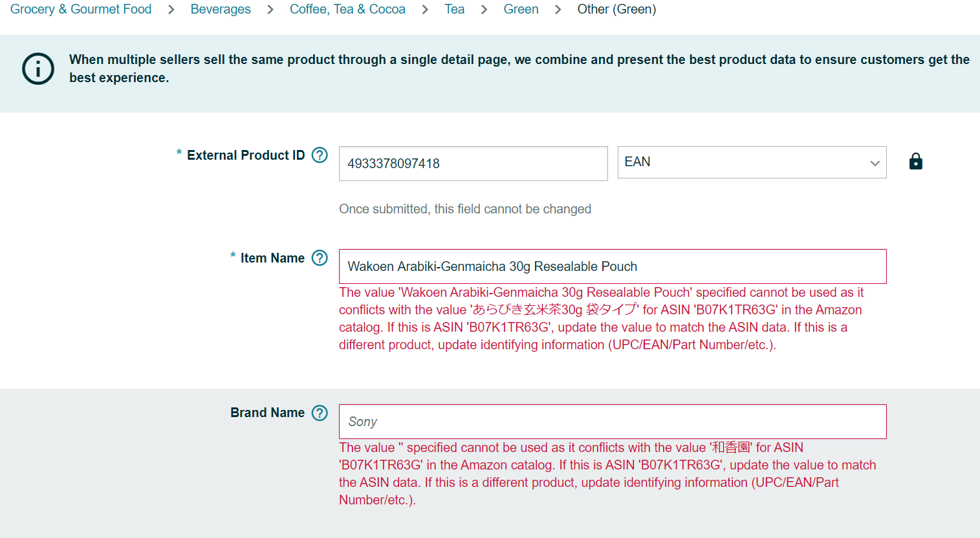Viewport: 980px width, 538px height.
Task: Click chevron after Grocery & Gourmet Food
Action: [171, 10]
